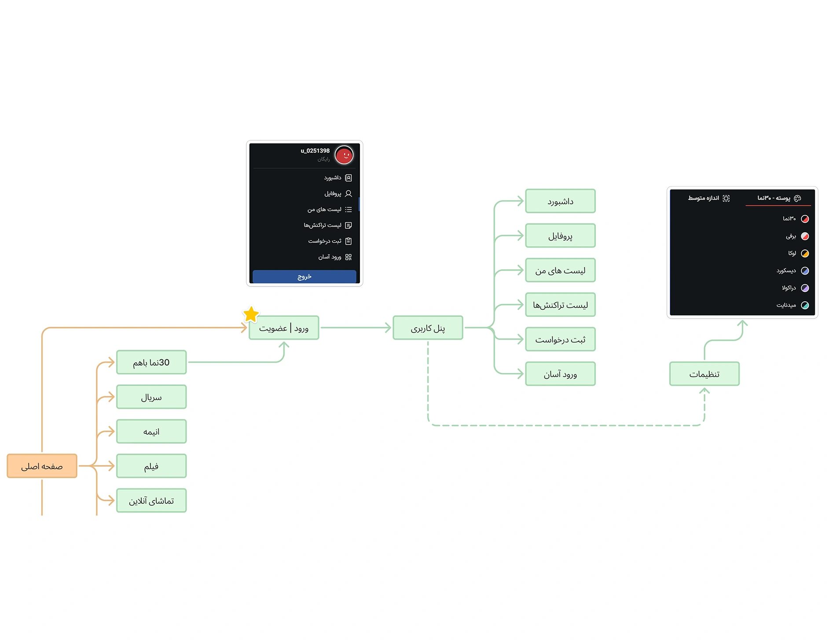Click the yellow star on ورود | عضویت
The image size is (829, 644).
tap(251, 314)
